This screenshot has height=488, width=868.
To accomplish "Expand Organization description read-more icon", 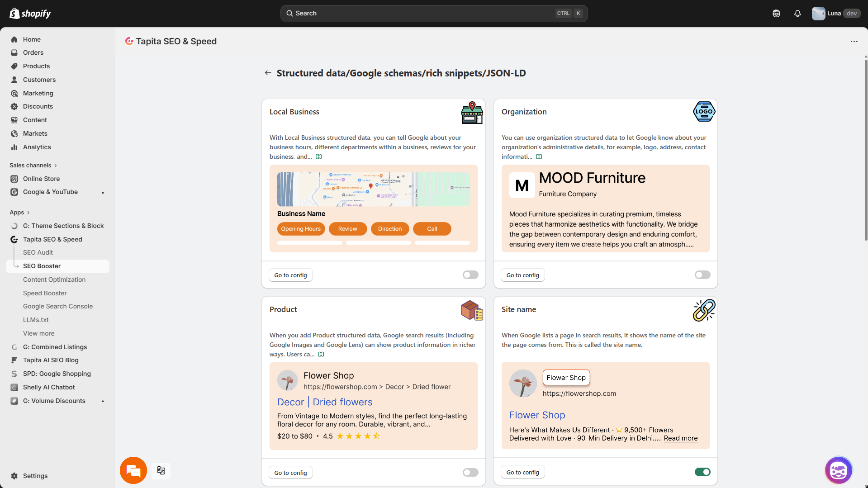I will click(x=539, y=156).
